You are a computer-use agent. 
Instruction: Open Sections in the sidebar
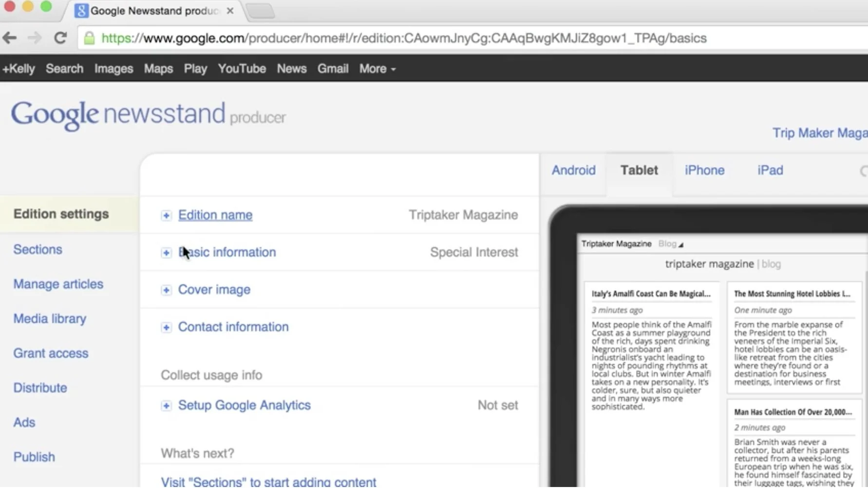coord(38,249)
